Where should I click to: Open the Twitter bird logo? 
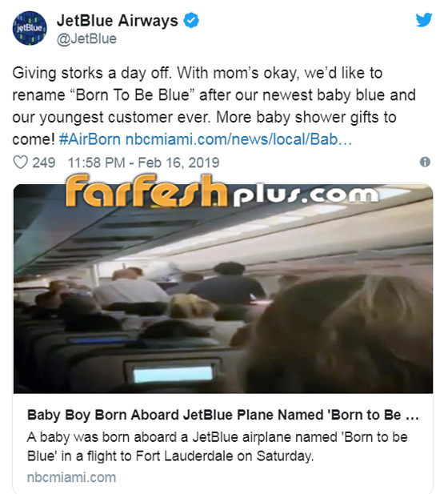[x=424, y=20]
